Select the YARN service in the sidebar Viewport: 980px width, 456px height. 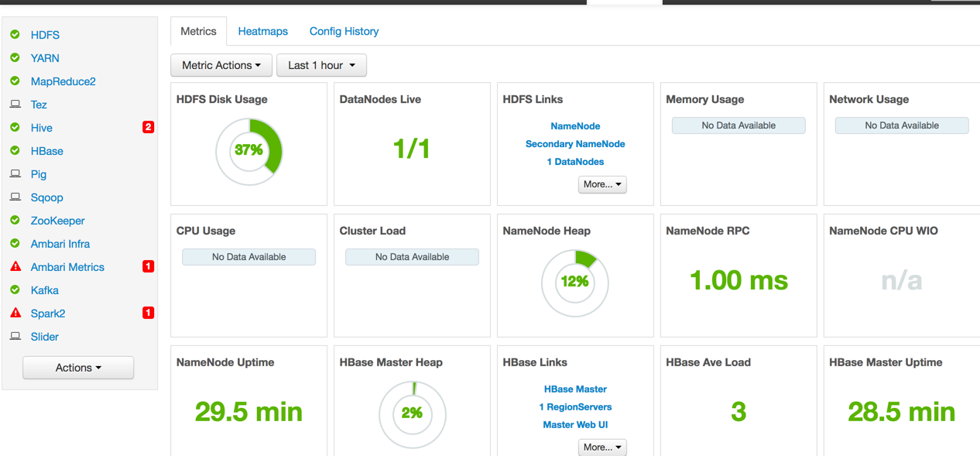[x=45, y=58]
